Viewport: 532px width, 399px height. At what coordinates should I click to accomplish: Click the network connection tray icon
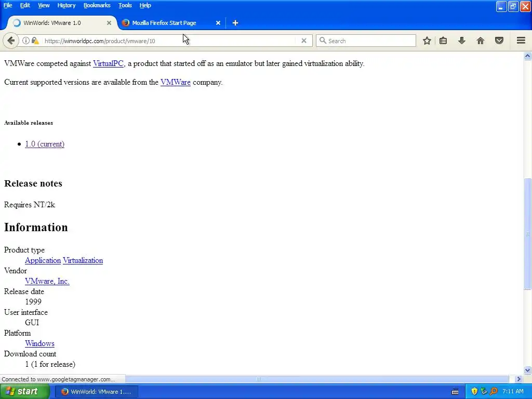(x=484, y=392)
